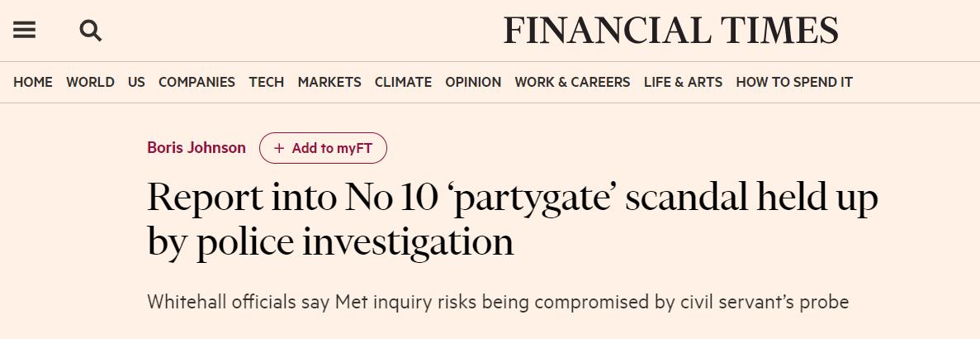The width and height of the screenshot is (980, 339).
Task: Open the Tech section
Action: [266, 82]
